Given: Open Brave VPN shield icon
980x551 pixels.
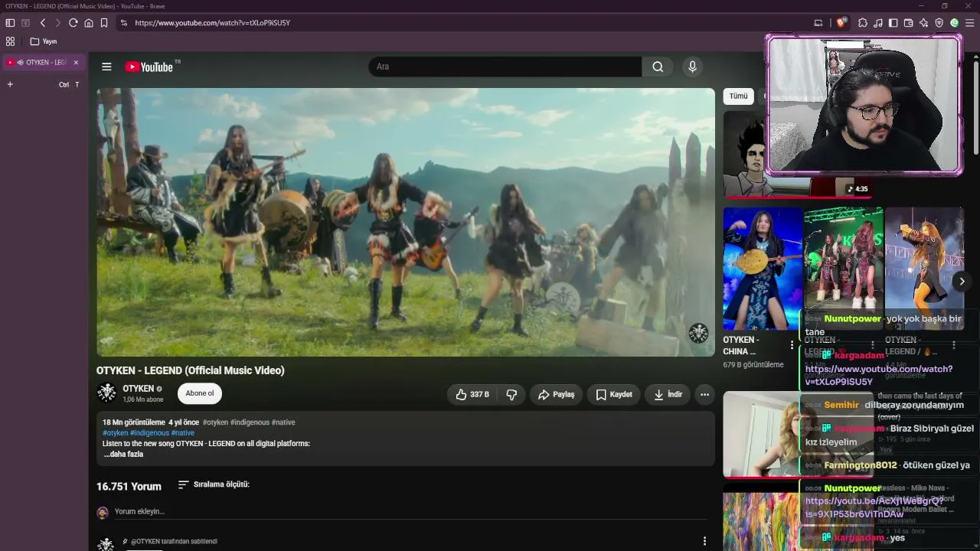Looking at the screenshot, I should (x=939, y=23).
